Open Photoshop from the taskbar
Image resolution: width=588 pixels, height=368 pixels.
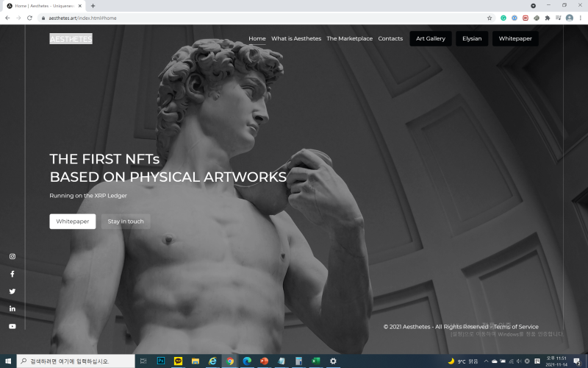coord(160,361)
